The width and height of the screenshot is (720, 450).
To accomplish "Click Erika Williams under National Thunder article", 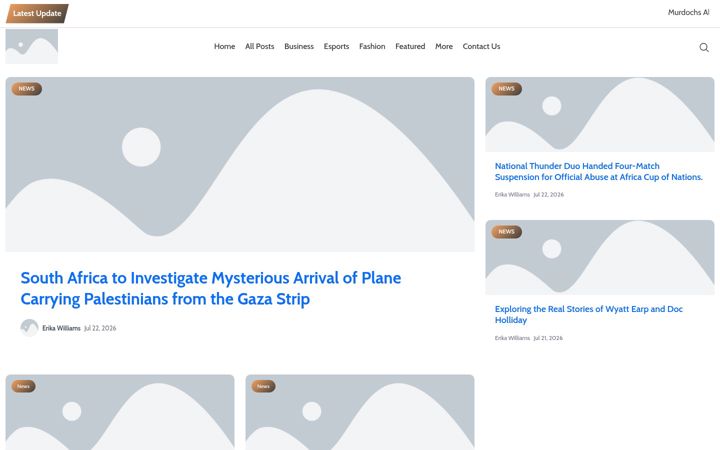I will tap(512, 195).
